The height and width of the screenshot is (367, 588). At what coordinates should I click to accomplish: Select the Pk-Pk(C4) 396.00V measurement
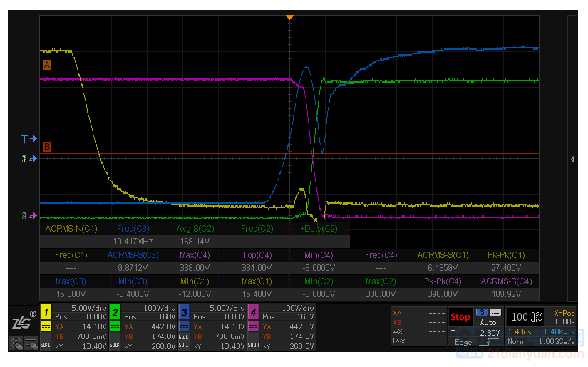coord(443,287)
